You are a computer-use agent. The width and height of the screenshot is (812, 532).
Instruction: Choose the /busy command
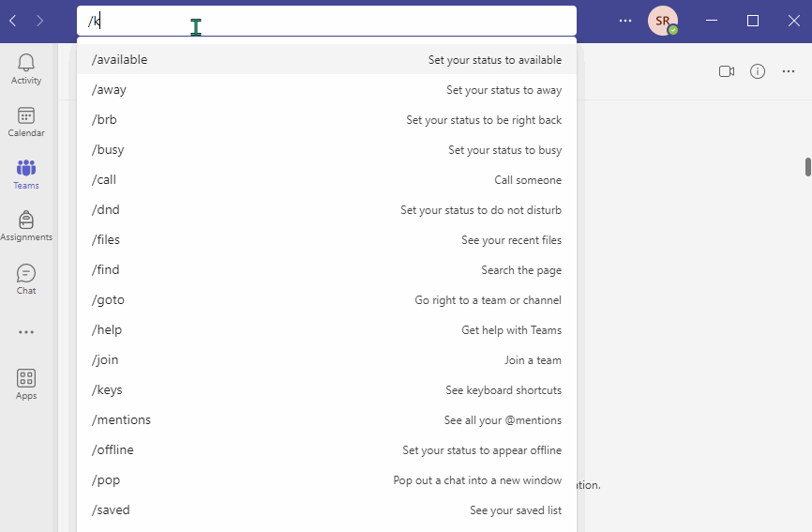click(326, 150)
